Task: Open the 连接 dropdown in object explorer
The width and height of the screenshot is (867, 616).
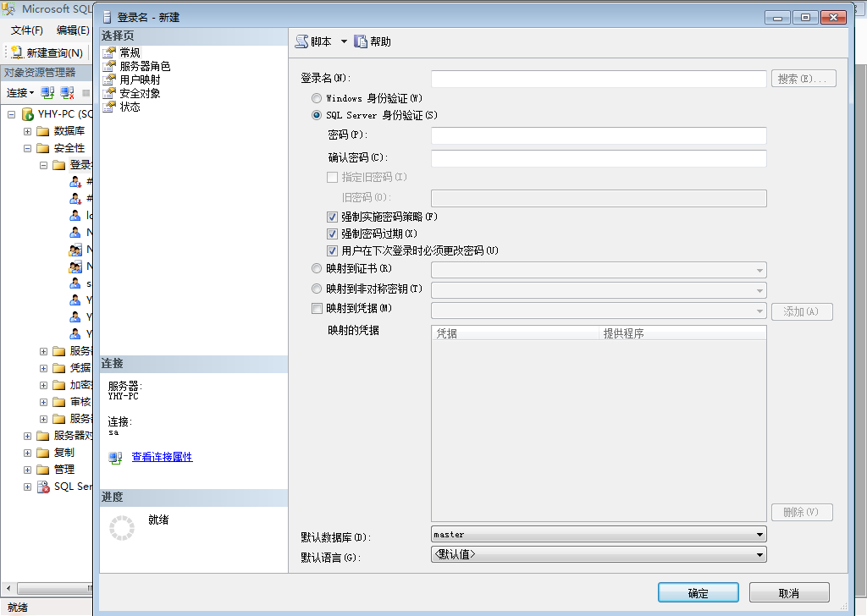Action: [20, 93]
